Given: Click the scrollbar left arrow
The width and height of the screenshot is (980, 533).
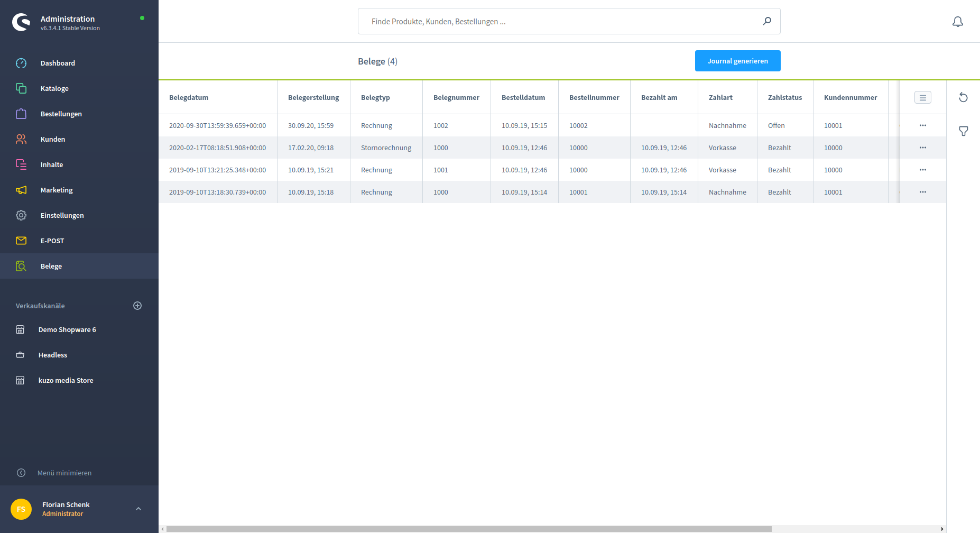Looking at the screenshot, I should tap(162, 529).
